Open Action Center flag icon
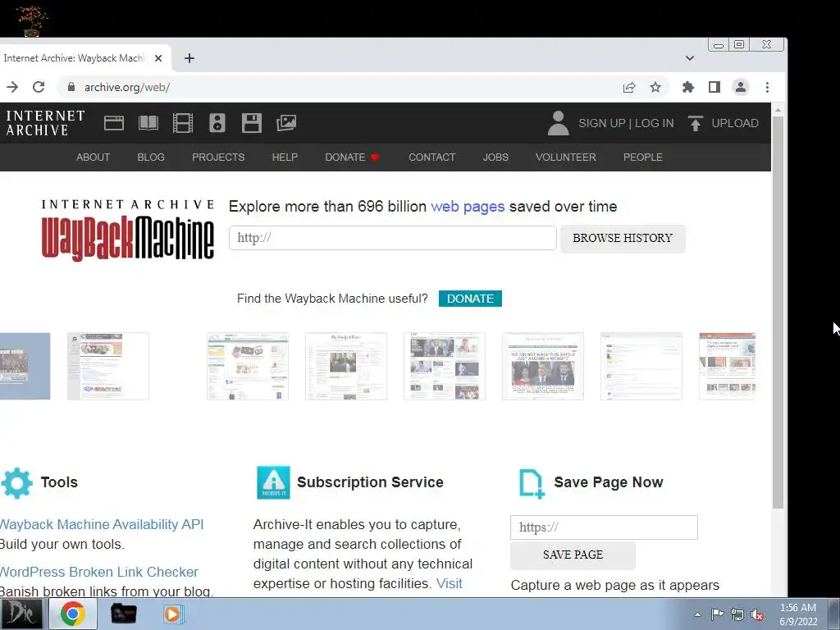840x630 pixels. (x=717, y=614)
